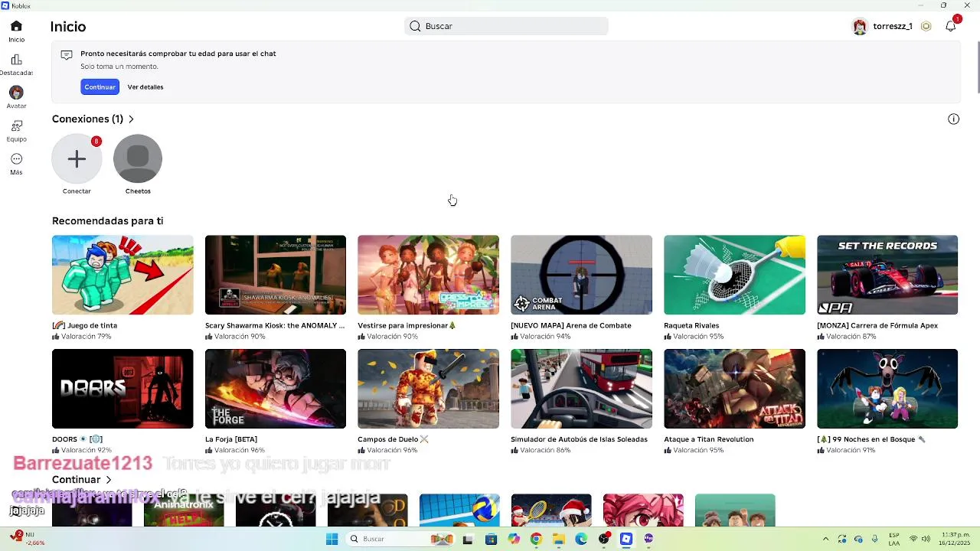Click the info icon beside Conexiones
This screenshot has height=551, width=980.
point(953,119)
